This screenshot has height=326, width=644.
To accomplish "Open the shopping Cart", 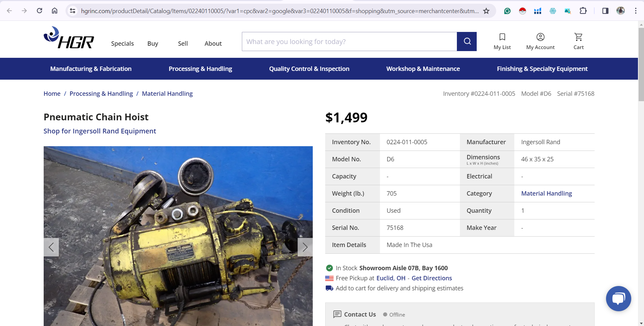I will click(578, 41).
